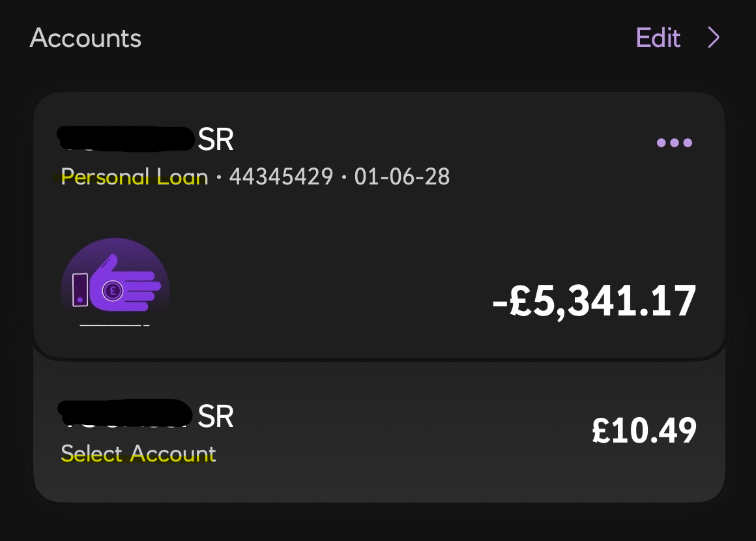Click the SR initials on Personal Loan card
Viewport: 756px width, 541px height.
click(x=216, y=139)
